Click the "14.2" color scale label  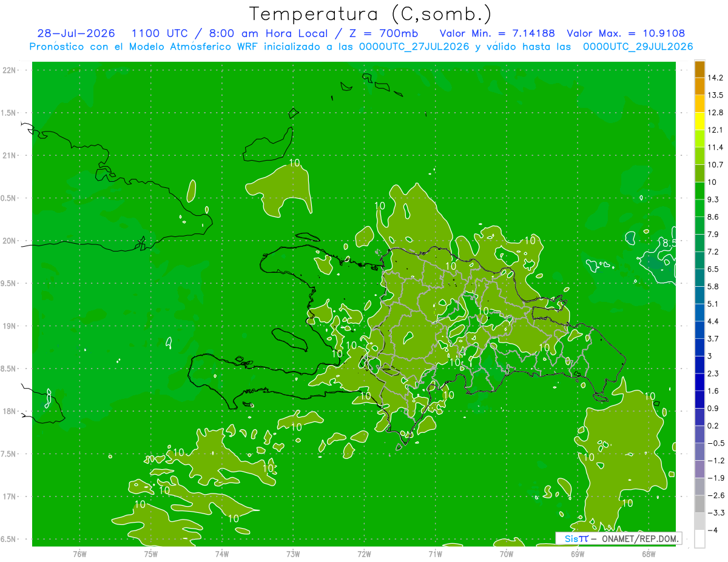tap(716, 78)
